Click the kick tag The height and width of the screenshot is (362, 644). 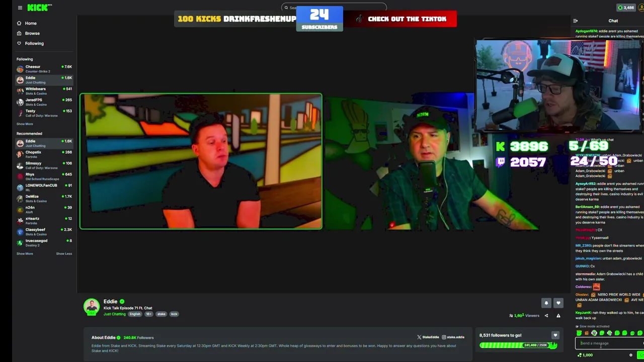click(174, 314)
